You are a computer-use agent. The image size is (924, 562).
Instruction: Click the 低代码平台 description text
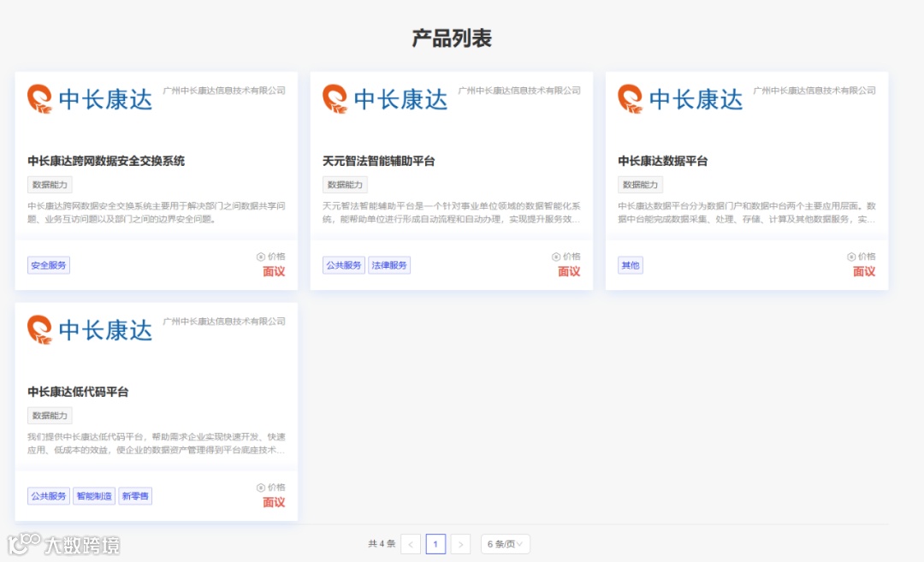(x=157, y=444)
